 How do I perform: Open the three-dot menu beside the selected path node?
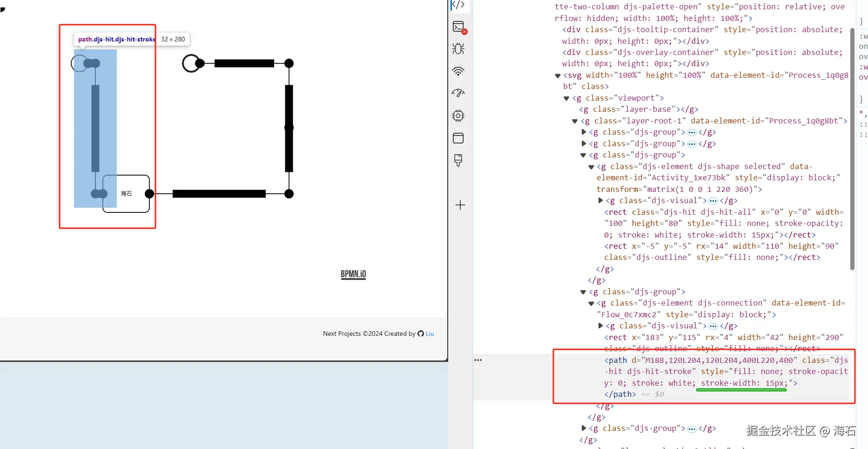478,360
